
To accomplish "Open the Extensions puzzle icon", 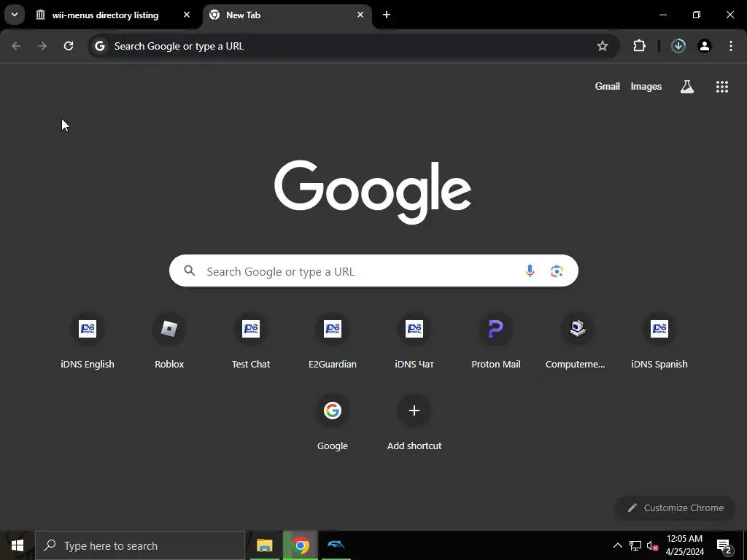I will point(639,46).
